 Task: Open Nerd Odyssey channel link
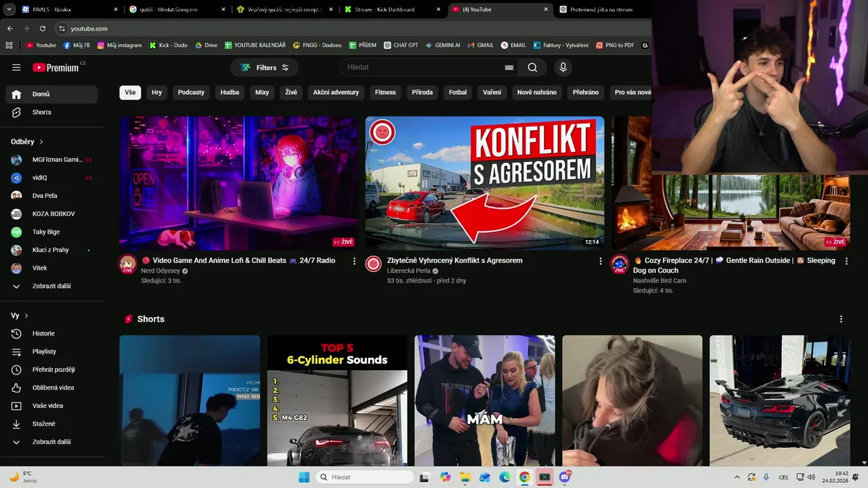[x=160, y=270]
